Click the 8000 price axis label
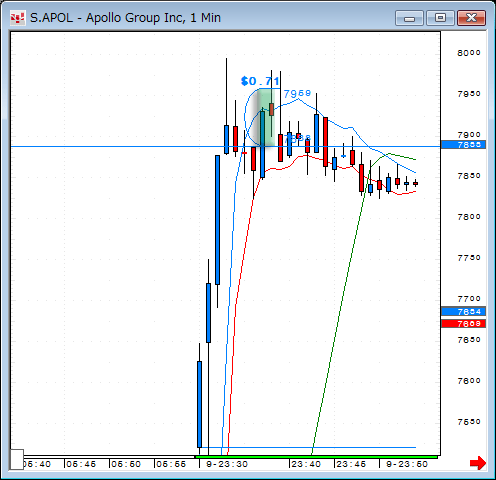The width and height of the screenshot is (496, 480). pos(469,53)
